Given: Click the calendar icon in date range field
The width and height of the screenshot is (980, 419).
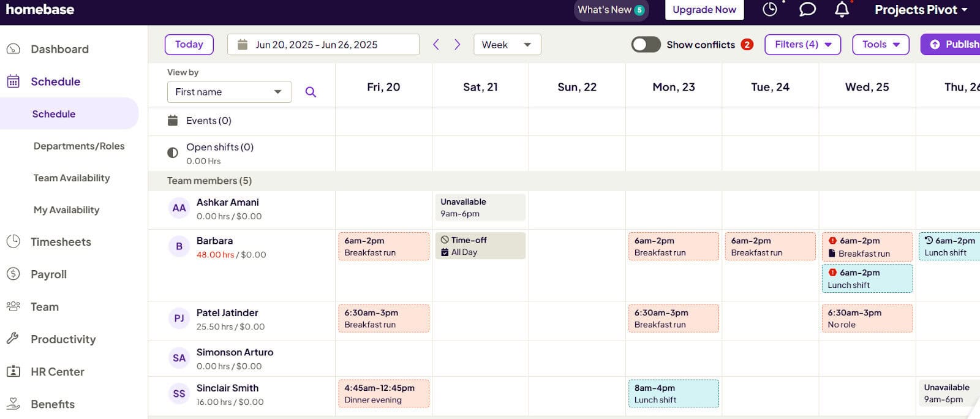Looking at the screenshot, I should (x=243, y=44).
